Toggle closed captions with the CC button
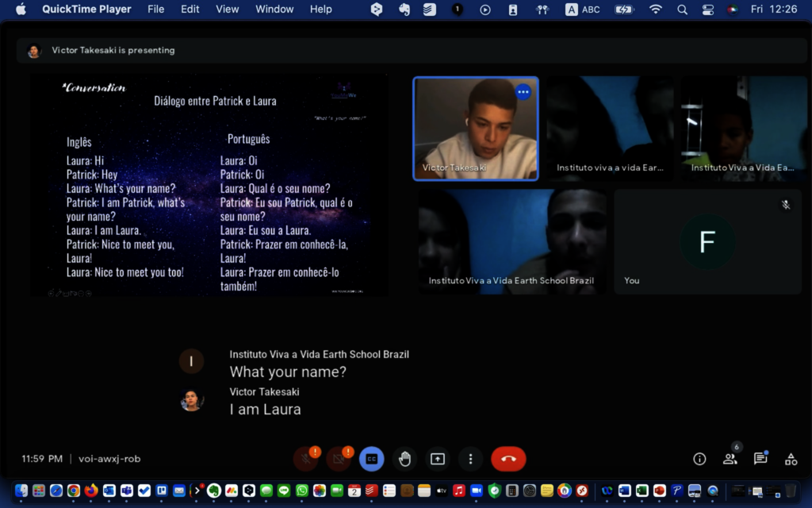This screenshot has width=812, height=508. point(372,459)
